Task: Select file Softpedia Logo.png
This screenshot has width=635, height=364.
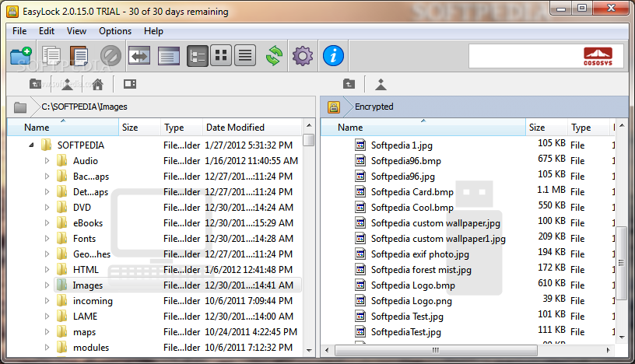Action: tap(412, 301)
